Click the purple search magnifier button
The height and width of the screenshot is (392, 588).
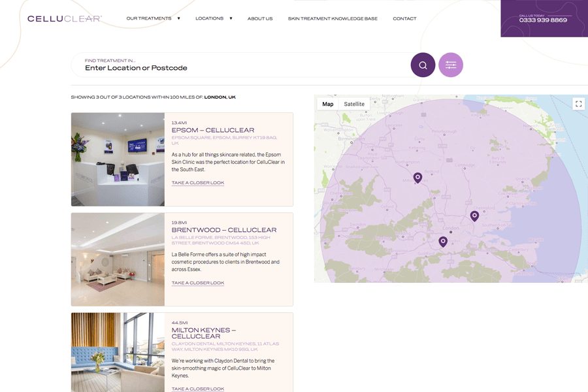point(423,65)
